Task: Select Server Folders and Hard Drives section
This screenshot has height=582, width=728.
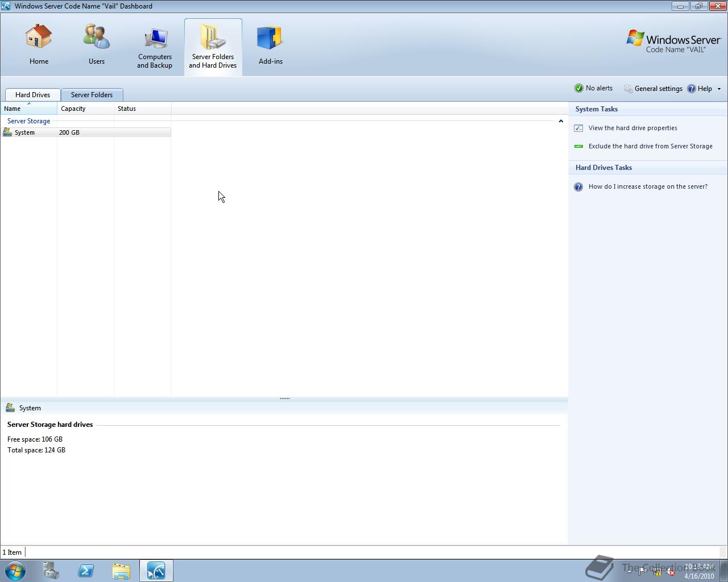Action: 213,47
